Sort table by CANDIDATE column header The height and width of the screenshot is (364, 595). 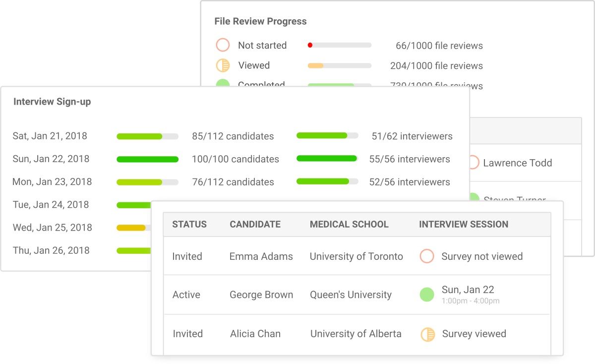pyautogui.click(x=255, y=224)
